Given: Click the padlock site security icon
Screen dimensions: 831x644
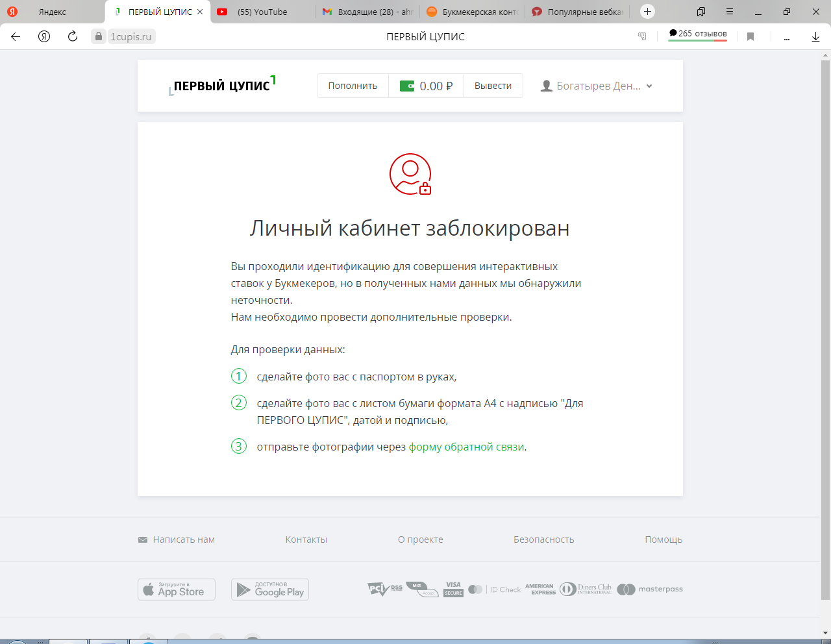Looking at the screenshot, I should click(x=99, y=36).
